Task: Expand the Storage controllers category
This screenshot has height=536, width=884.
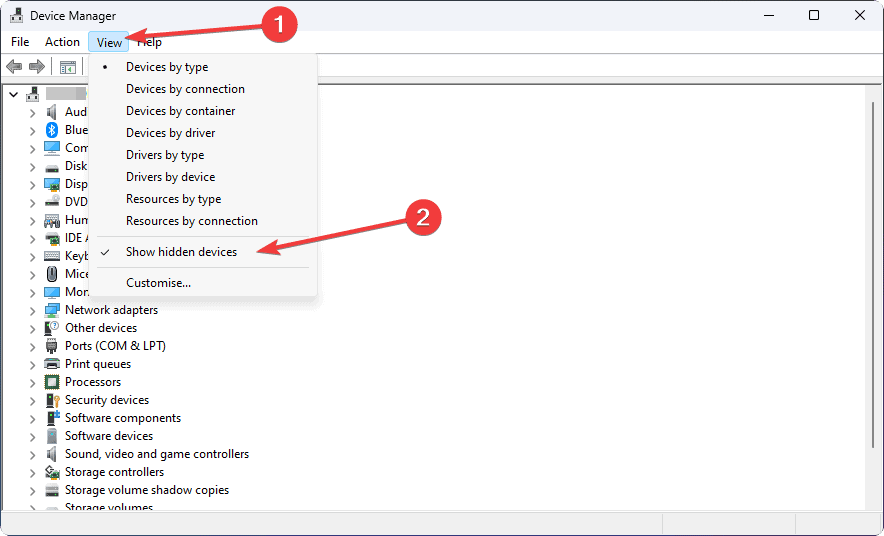Action: (x=33, y=473)
